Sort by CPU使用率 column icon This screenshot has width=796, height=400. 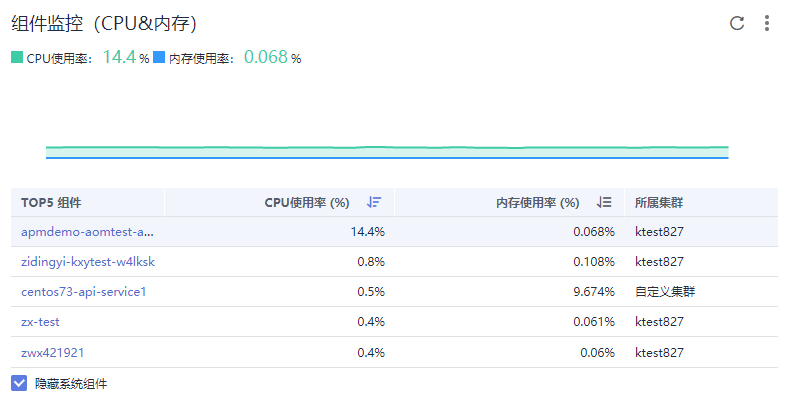click(x=374, y=202)
